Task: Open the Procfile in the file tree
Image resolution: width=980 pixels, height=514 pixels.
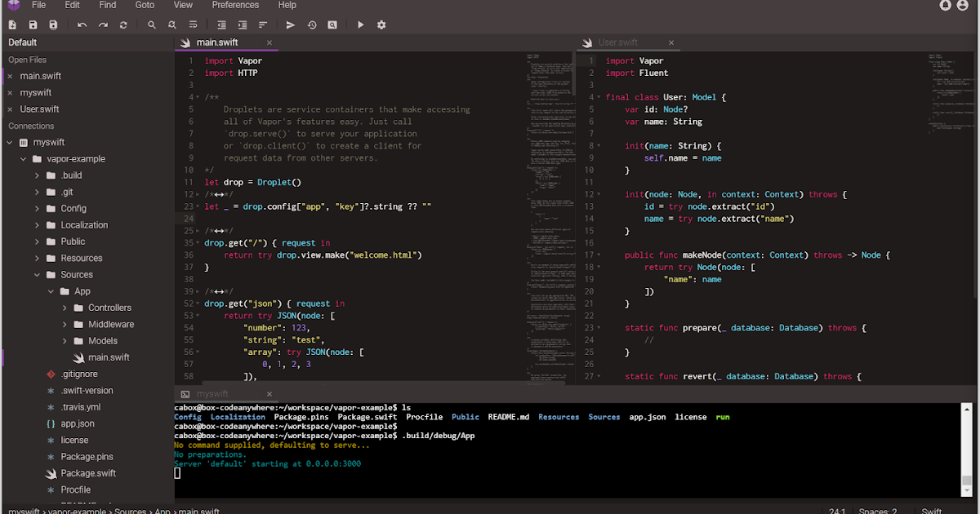Action: point(75,490)
